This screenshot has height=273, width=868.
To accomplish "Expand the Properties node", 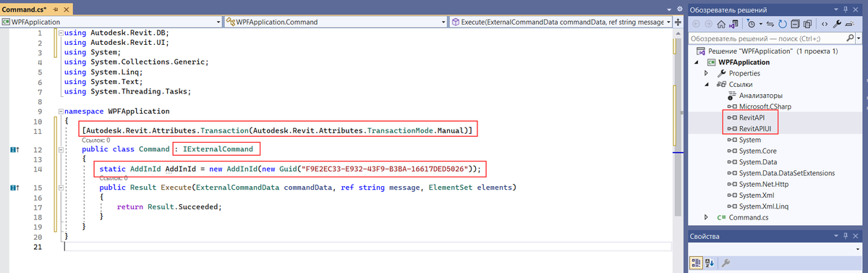I will click(706, 74).
